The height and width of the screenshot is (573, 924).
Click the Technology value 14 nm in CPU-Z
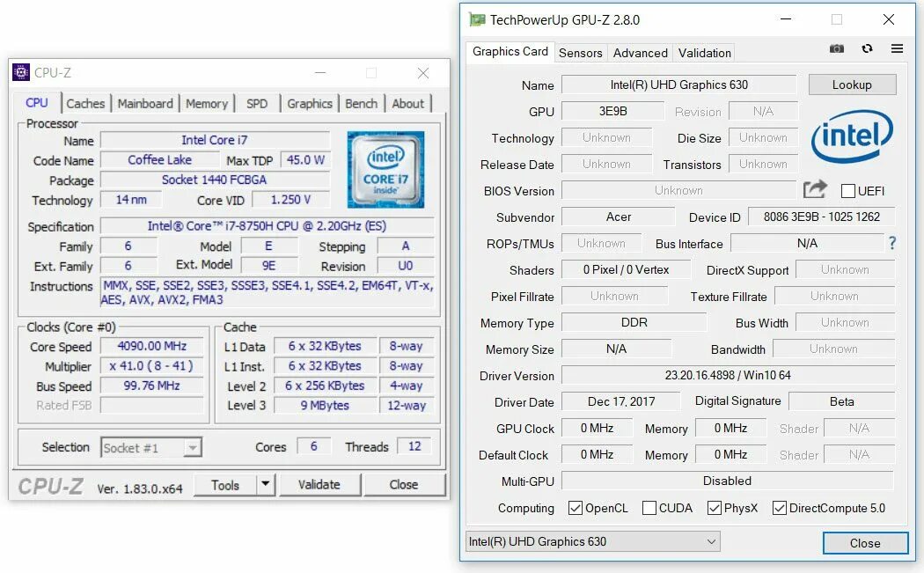point(131,200)
